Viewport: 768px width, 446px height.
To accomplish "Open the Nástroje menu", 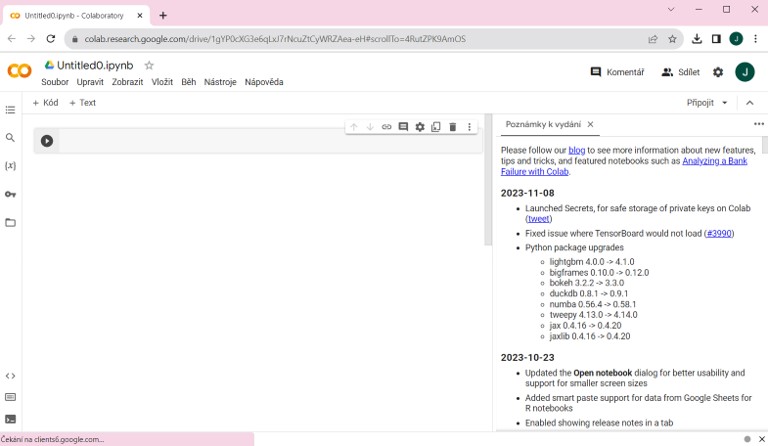I will (x=220, y=82).
